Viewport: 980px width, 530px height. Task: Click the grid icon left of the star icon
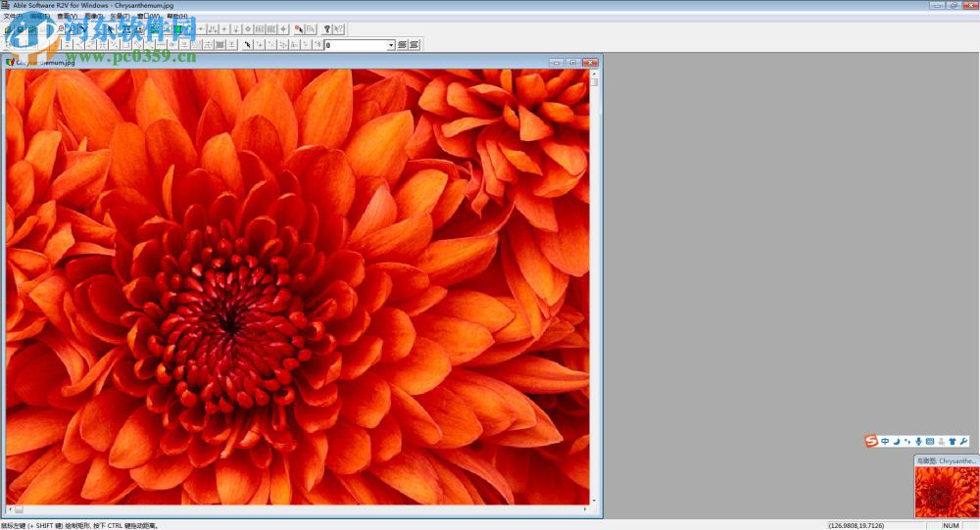coord(271,29)
